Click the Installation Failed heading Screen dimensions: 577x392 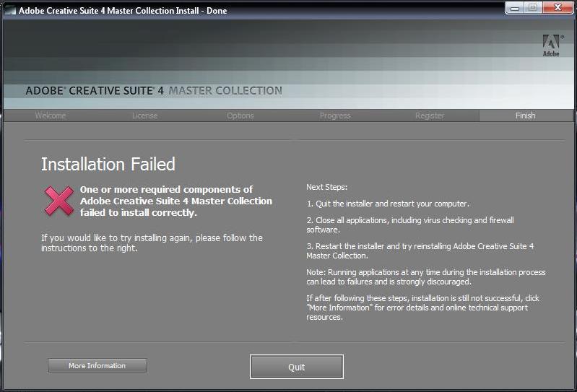pos(108,164)
